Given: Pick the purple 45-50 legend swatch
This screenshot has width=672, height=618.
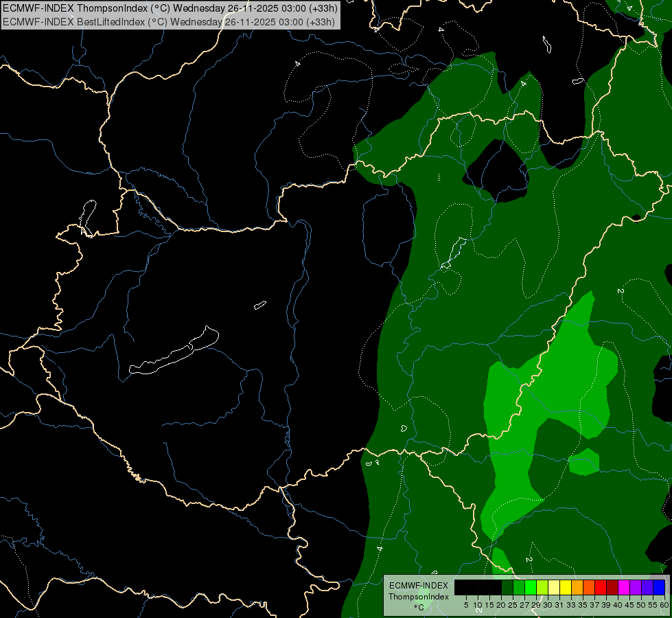Looking at the screenshot, I should coord(636,587).
